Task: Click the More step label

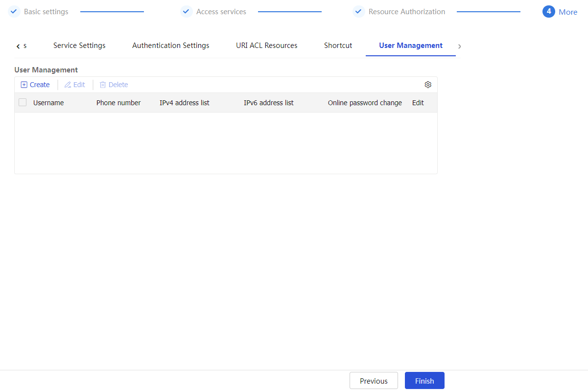Action: (x=568, y=12)
